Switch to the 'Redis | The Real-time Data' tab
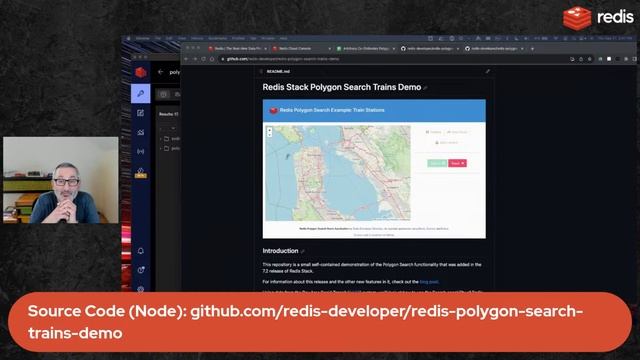Viewport: 640px width, 360px height. 238,49
